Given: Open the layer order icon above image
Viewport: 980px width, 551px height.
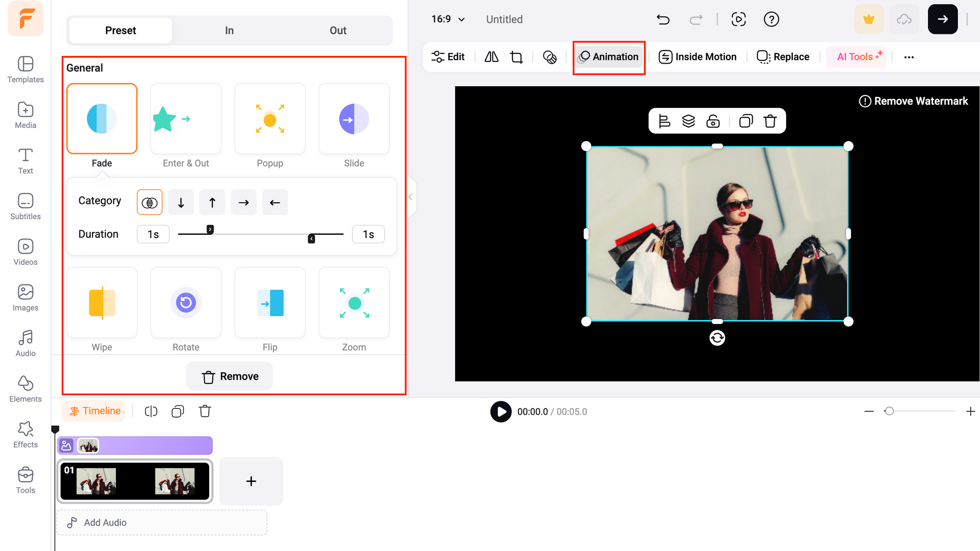Looking at the screenshot, I should click(x=688, y=121).
